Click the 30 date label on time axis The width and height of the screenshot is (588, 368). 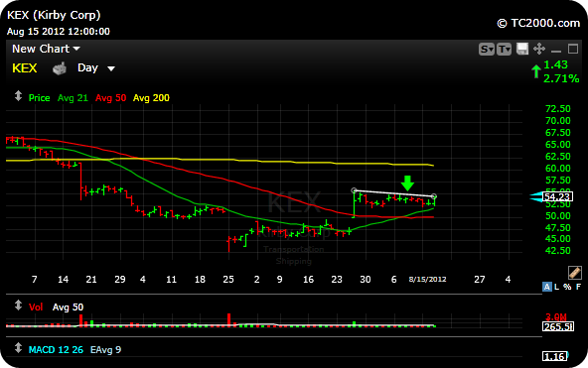[366, 280]
